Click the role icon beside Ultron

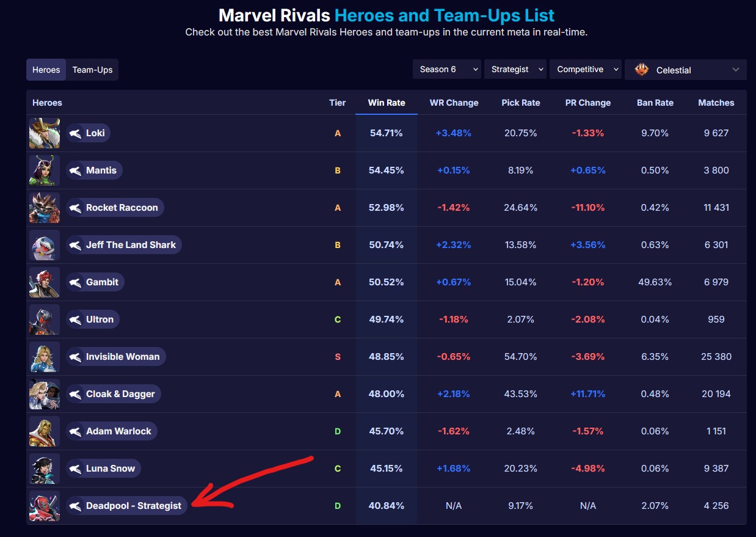click(x=75, y=320)
